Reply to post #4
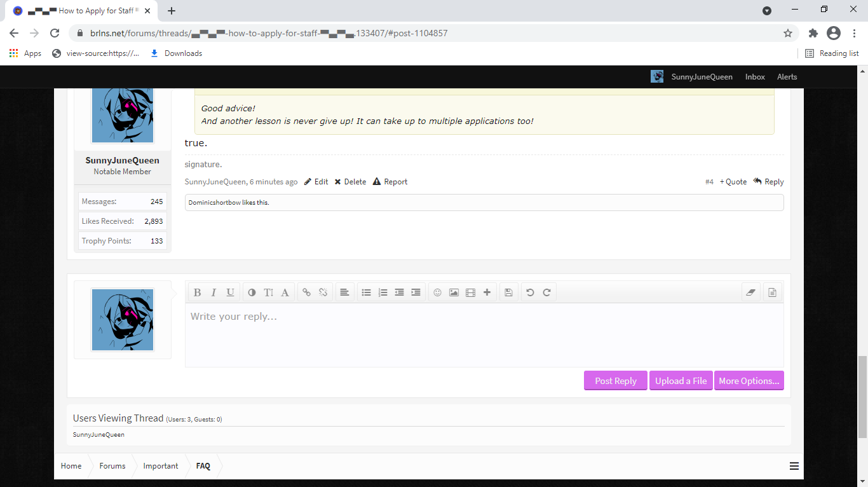868x487 pixels. click(x=768, y=182)
